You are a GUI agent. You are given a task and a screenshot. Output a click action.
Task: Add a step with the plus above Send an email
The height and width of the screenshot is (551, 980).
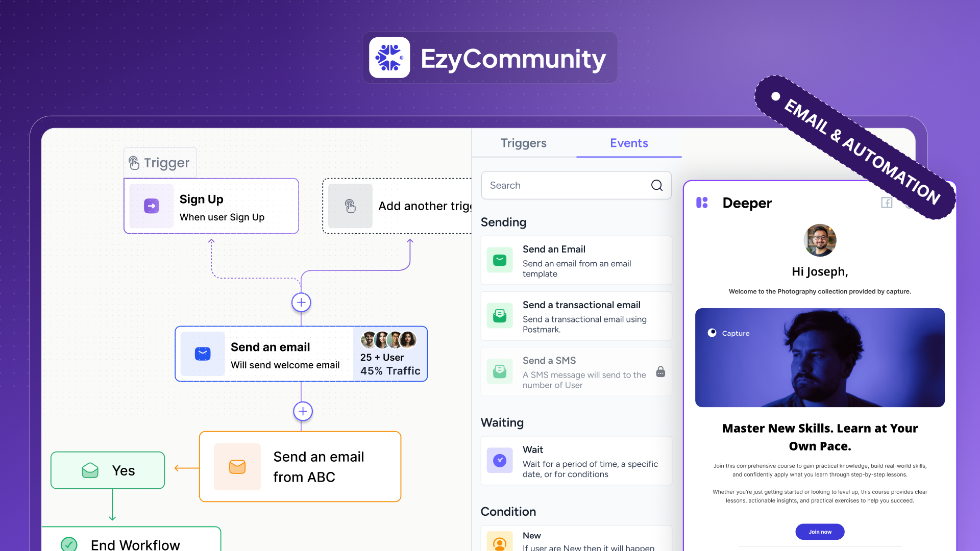[301, 303]
